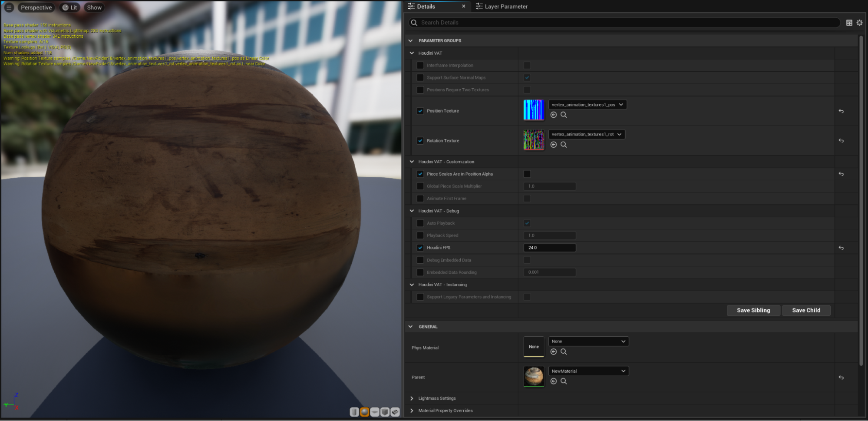Open the Perspective viewport menu

pyautogui.click(x=36, y=7)
